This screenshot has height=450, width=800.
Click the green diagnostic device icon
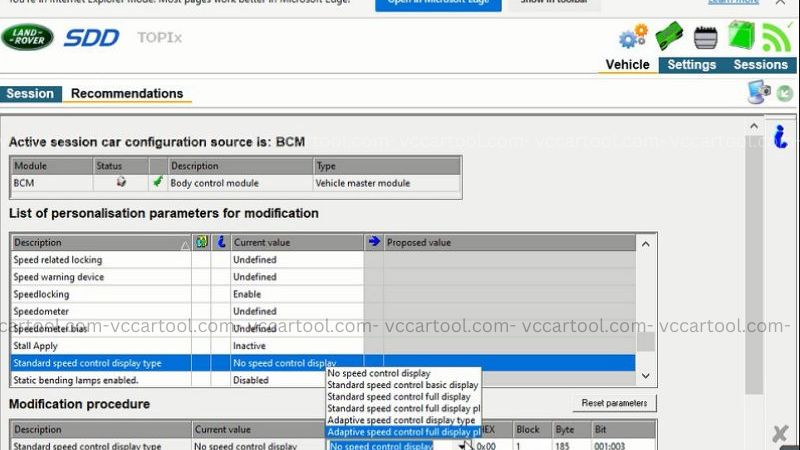[x=669, y=37]
